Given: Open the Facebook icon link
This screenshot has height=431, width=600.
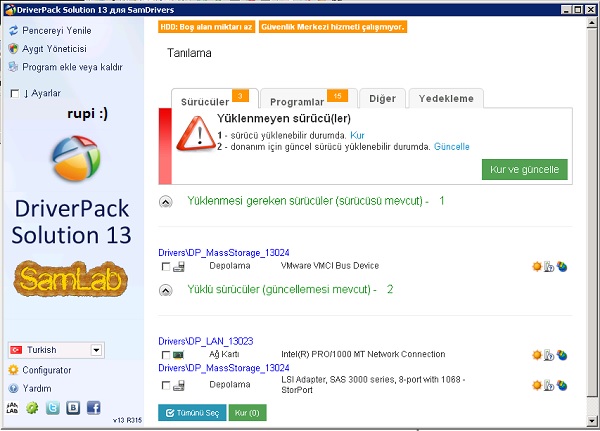Looking at the screenshot, I should tap(93, 408).
